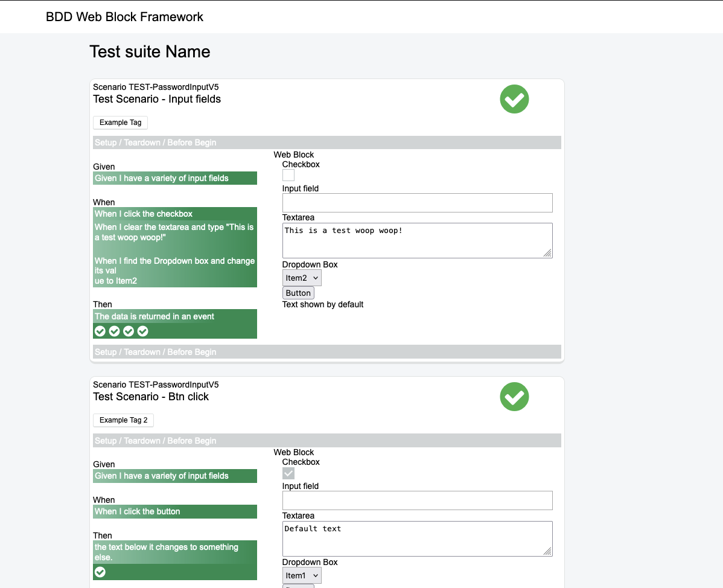Click the resize handle of the 'woop woop' textarea
The width and height of the screenshot is (723, 588).
point(547,253)
